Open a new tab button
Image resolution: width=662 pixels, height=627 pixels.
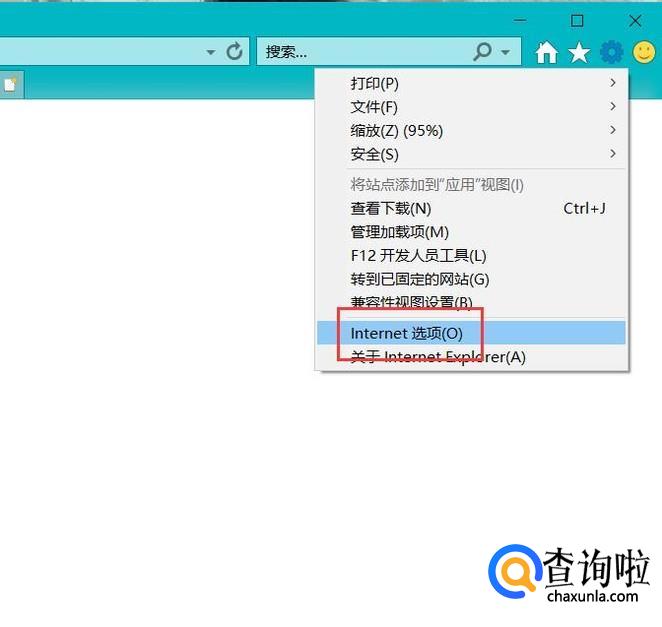(x=11, y=84)
